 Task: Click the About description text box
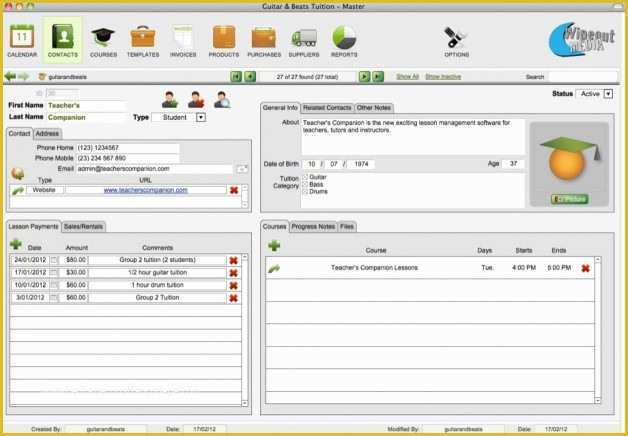[x=413, y=137]
